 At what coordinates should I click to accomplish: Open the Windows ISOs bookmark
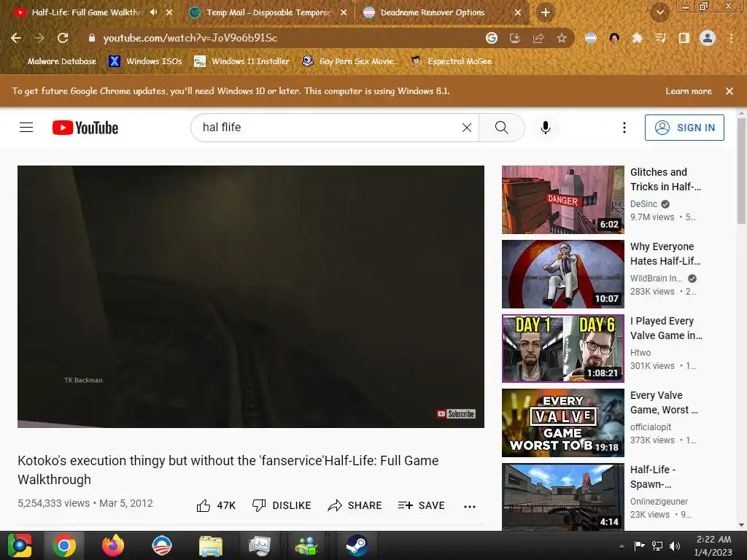point(146,61)
